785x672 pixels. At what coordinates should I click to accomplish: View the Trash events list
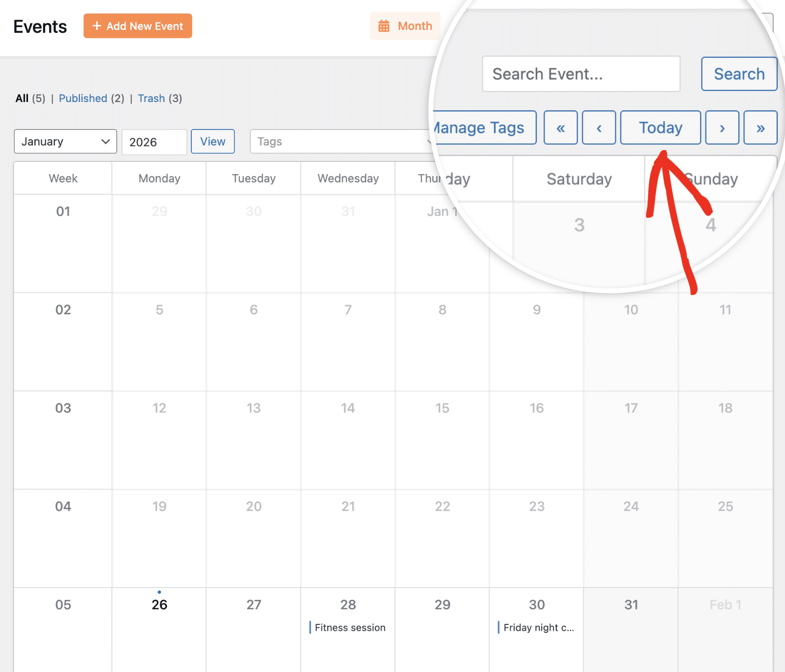[152, 98]
